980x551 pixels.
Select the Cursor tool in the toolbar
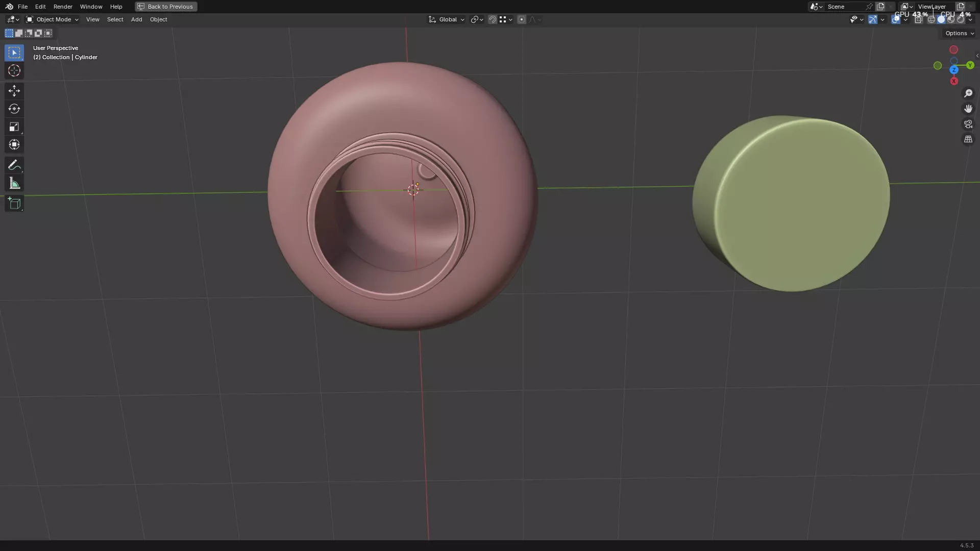point(14,70)
